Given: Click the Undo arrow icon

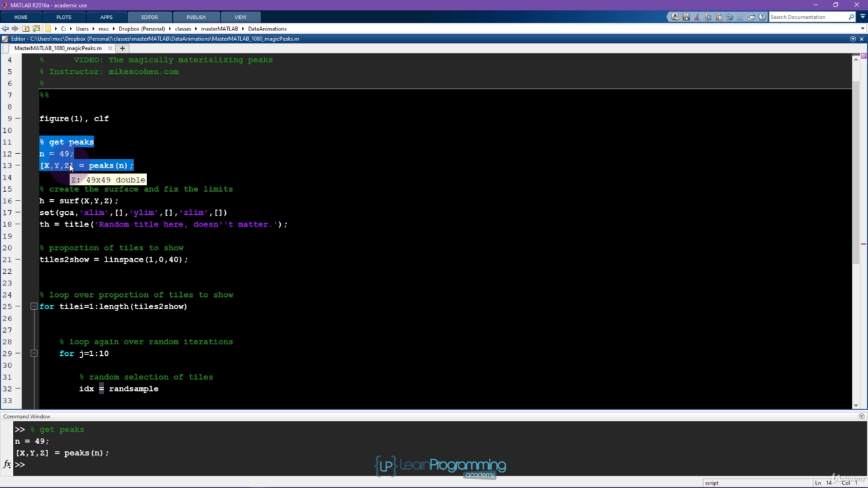Looking at the screenshot, I should pyautogui.click(x=730, y=17).
